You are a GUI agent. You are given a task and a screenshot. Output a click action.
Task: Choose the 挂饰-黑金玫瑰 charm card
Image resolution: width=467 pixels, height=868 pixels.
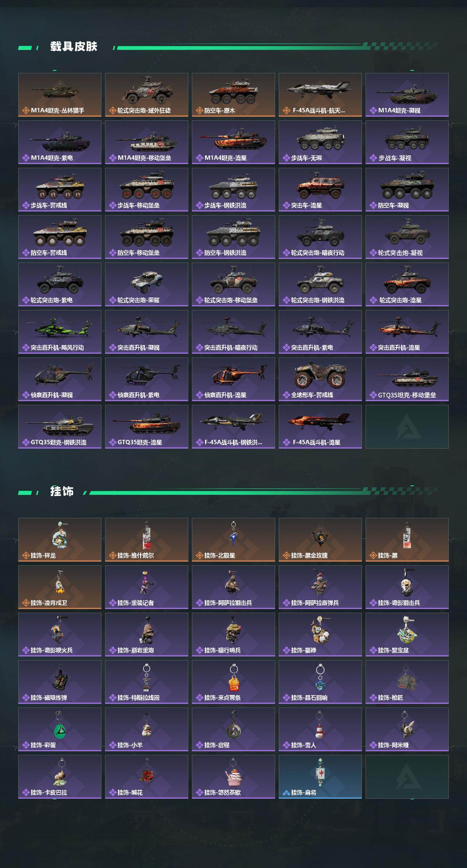click(x=320, y=540)
